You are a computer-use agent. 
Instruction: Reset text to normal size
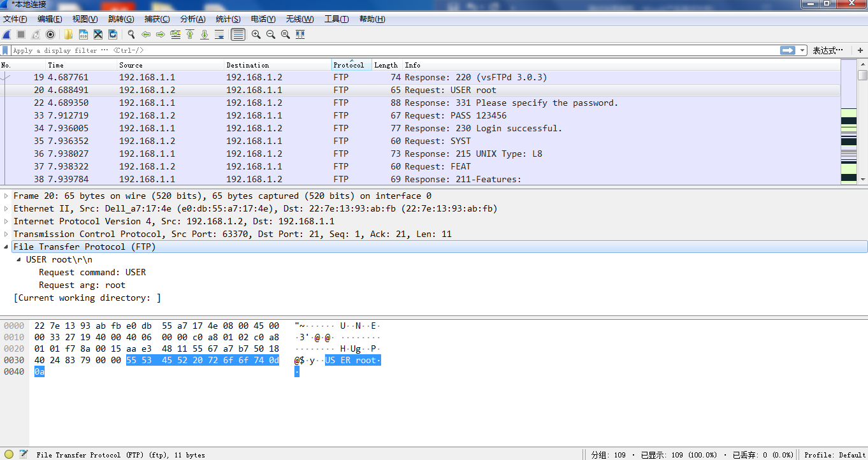click(x=286, y=34)
